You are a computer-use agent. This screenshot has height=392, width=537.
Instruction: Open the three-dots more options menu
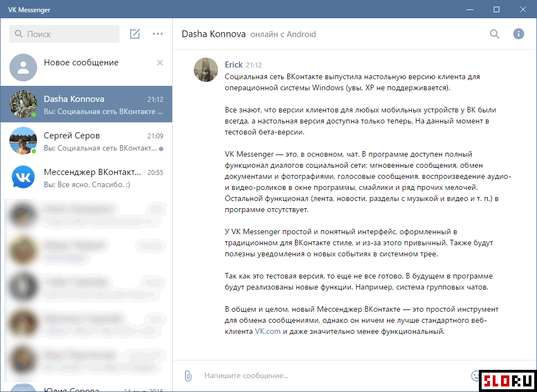(x=158, y=34)
